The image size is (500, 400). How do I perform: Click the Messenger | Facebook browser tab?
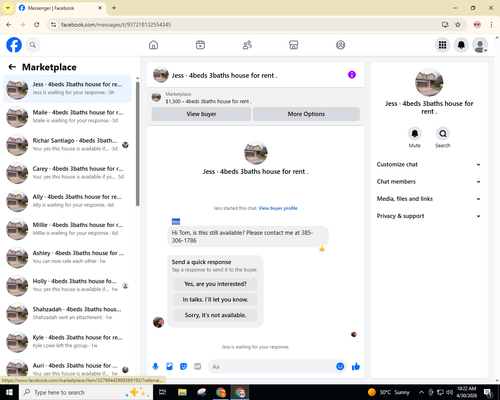[60, 8]
